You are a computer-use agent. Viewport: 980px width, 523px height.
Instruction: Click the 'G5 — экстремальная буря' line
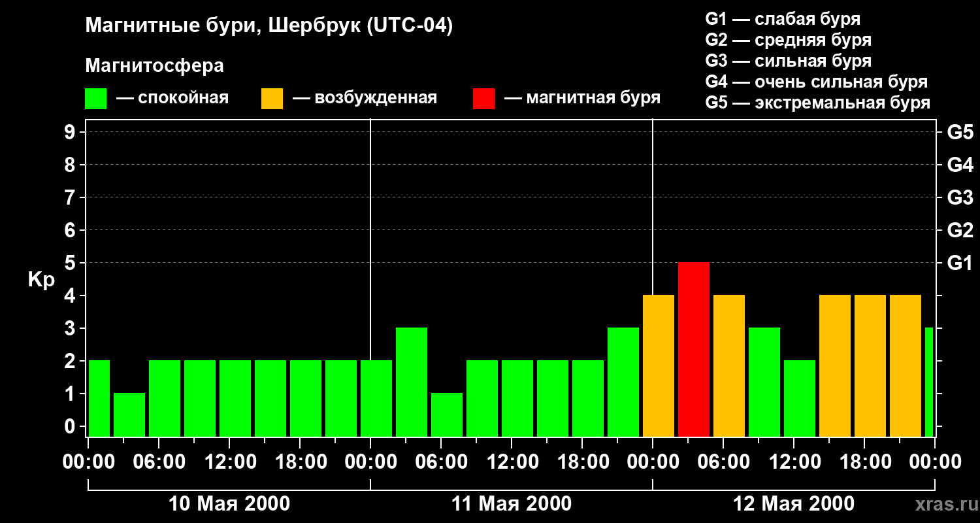(818, 103)
